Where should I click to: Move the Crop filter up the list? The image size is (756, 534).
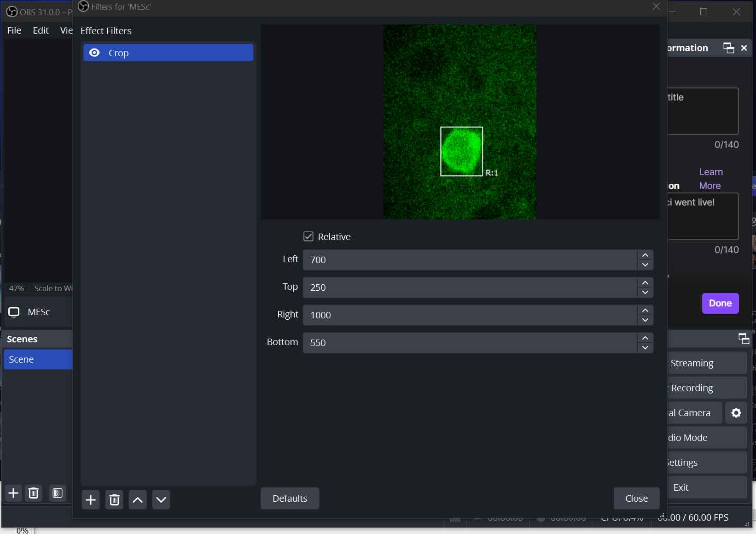(x=137, y=500)
